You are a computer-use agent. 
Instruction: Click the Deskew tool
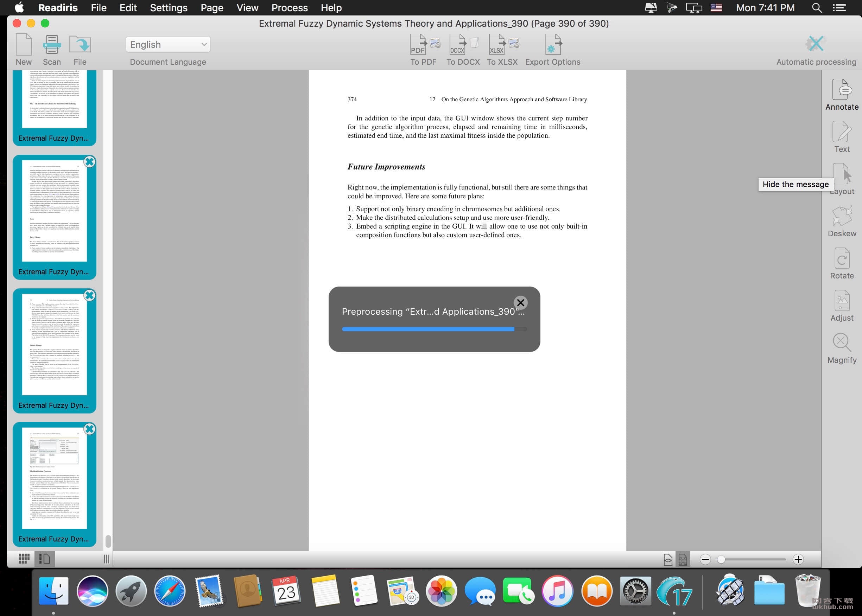(842, 222)
